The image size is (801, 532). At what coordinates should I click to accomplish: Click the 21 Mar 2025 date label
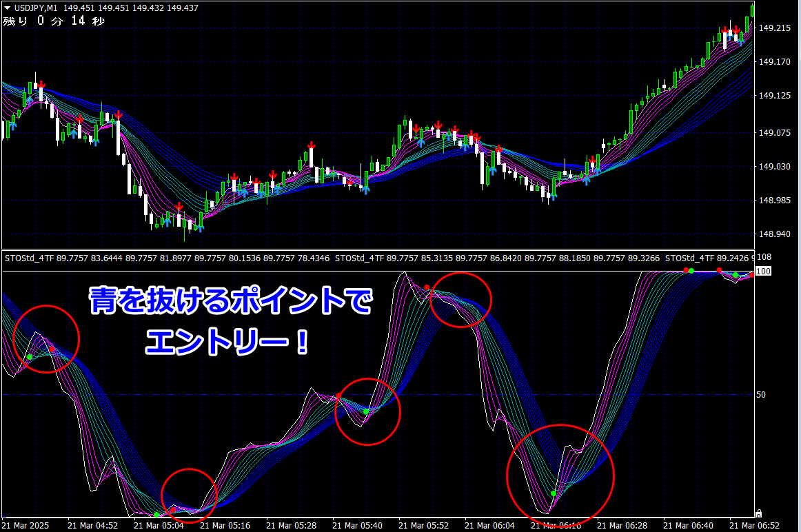click(26, 525)
